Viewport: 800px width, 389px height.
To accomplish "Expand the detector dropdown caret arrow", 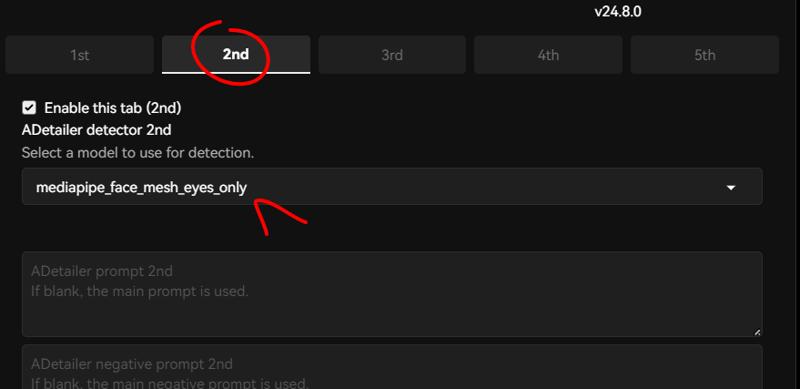I will click(x=731, y=188).
